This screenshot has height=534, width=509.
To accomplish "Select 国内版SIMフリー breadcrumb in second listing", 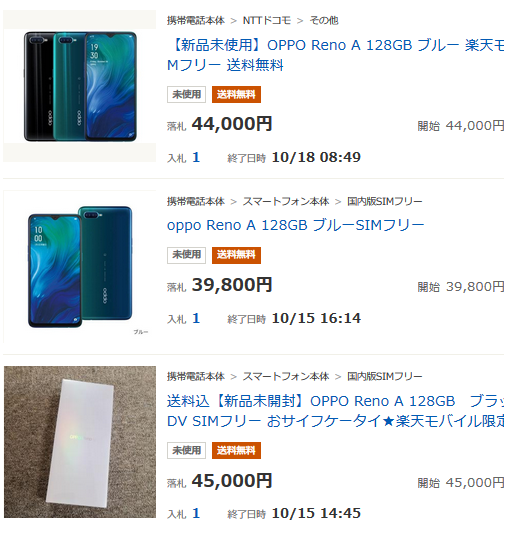I will point(384,201).
